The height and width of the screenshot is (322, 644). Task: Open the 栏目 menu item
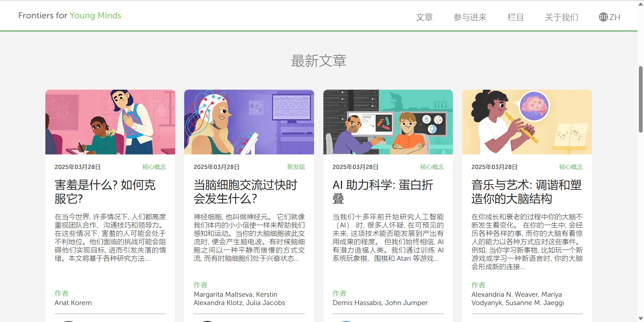516,17
